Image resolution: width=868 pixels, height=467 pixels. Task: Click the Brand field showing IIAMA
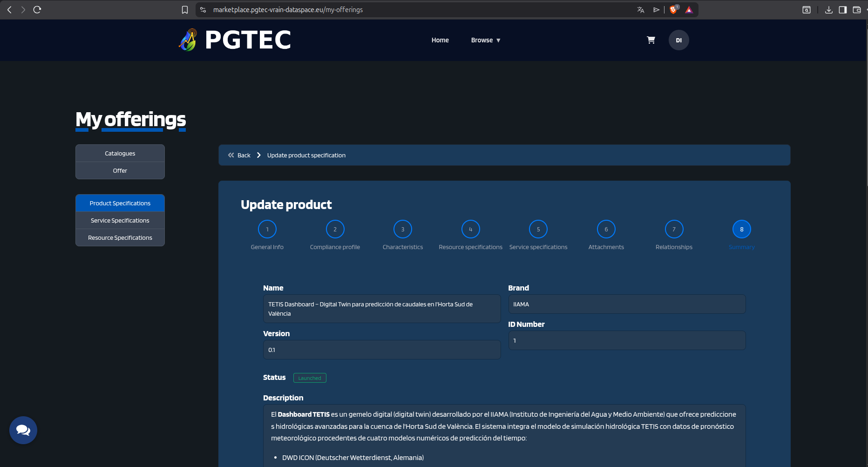[x=627, y=304]
